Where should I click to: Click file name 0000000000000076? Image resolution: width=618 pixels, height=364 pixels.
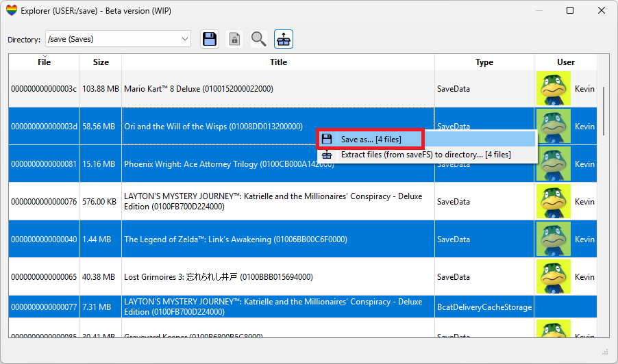(44, 201)
